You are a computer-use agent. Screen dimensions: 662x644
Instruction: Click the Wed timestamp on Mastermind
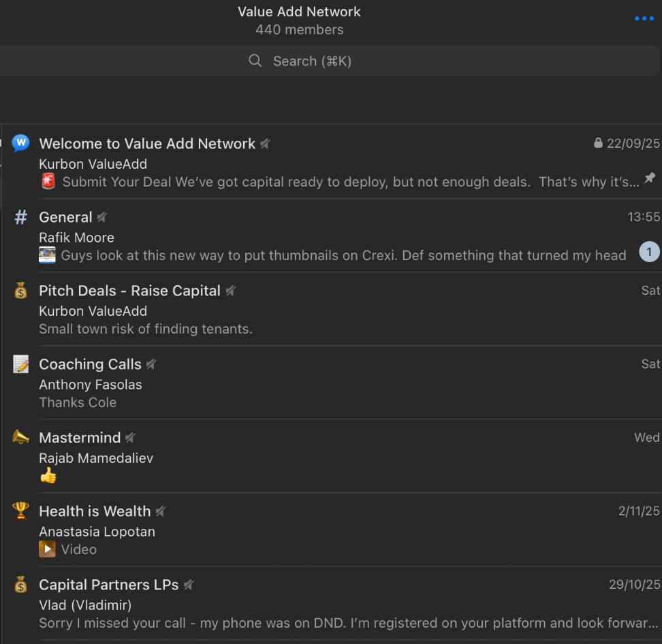(647, 438)
